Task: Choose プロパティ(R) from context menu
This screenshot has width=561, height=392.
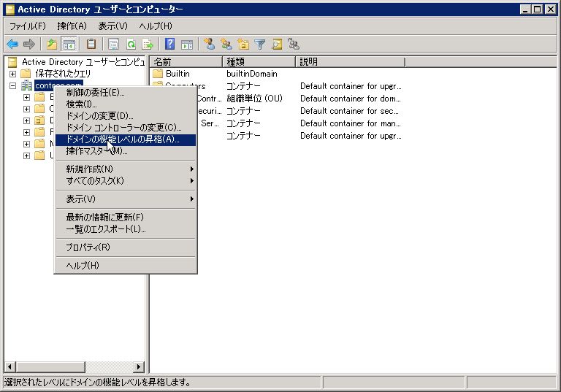Action: coord(125,247)
